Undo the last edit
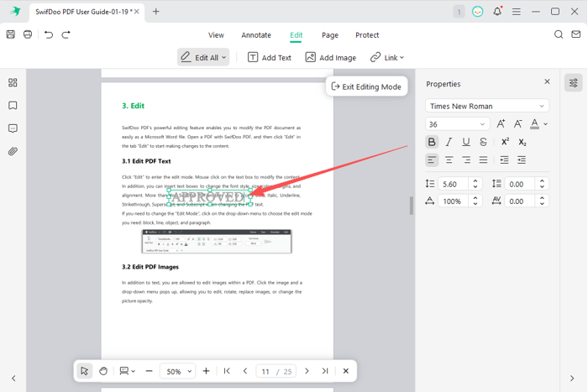This screenshot has width=588, height=392. coord(49,35)
